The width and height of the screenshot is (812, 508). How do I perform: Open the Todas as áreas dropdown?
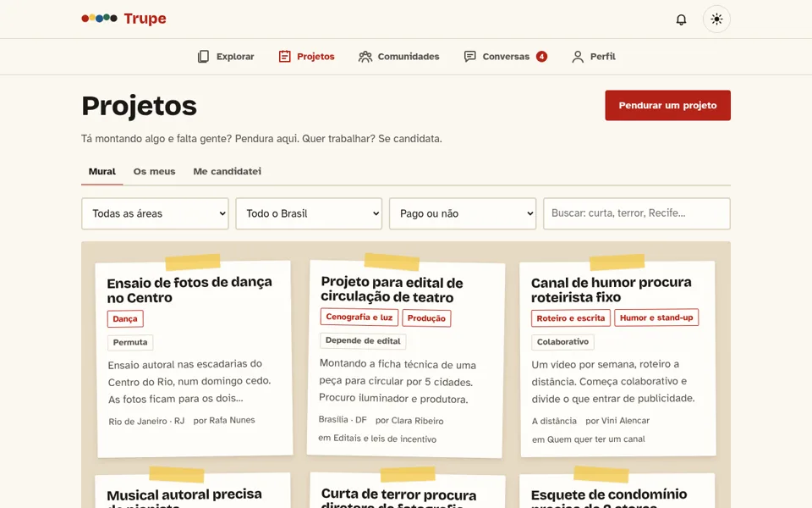155,213
